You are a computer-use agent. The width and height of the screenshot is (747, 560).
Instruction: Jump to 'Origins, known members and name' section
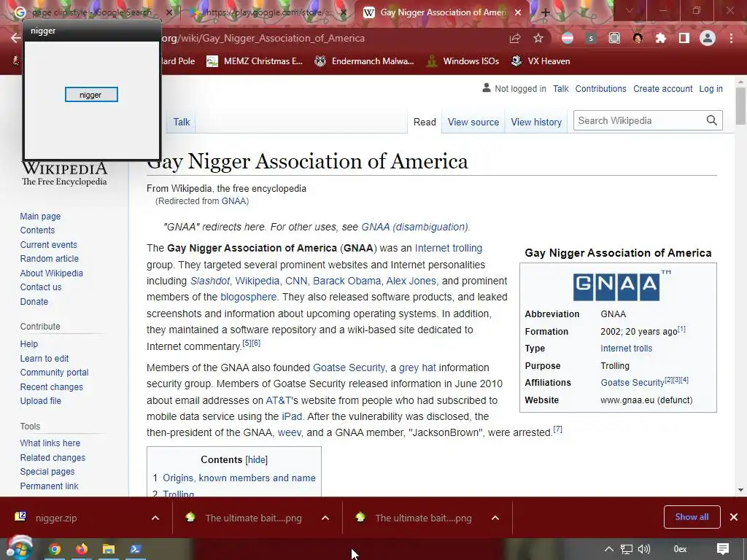coord(239,478)
